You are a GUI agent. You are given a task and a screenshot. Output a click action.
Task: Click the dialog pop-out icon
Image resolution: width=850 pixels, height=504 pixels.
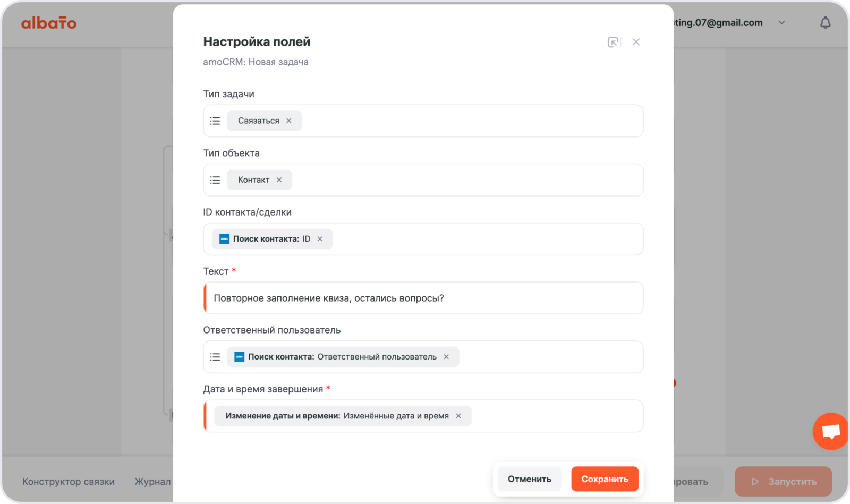(x=613, y=42)
